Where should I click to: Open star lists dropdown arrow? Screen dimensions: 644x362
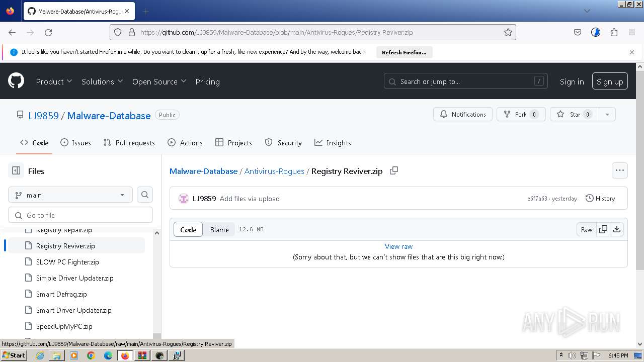click(607, 114)
